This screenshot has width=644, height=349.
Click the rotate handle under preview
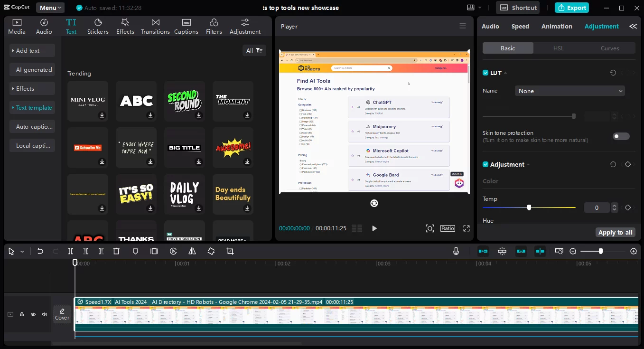[374, 203]
